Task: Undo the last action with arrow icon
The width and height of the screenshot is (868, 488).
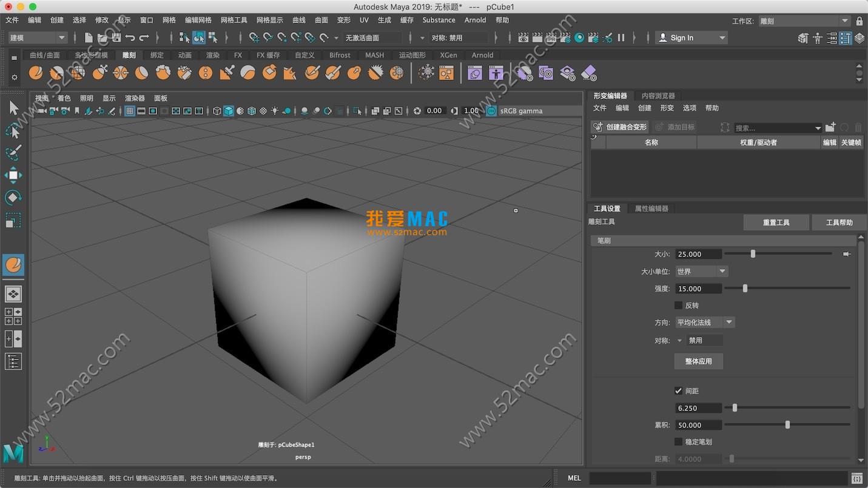Action: (x=130, y=38)
